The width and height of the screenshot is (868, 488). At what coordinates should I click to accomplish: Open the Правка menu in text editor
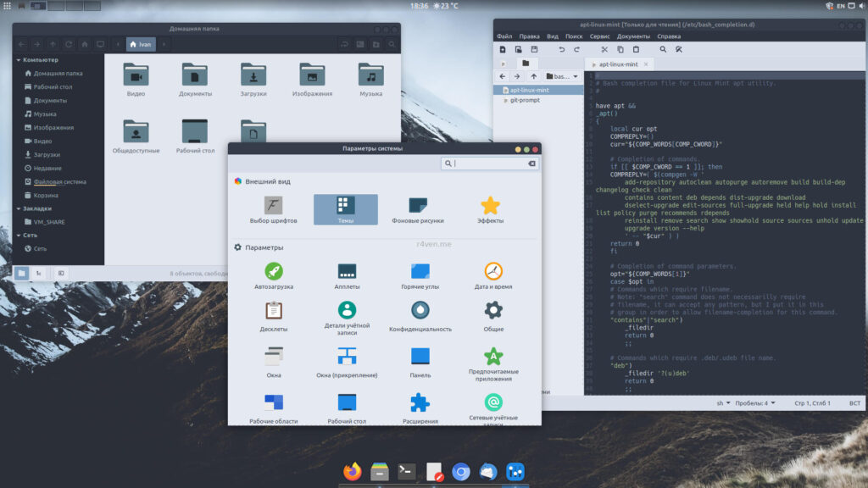point(529,36)
